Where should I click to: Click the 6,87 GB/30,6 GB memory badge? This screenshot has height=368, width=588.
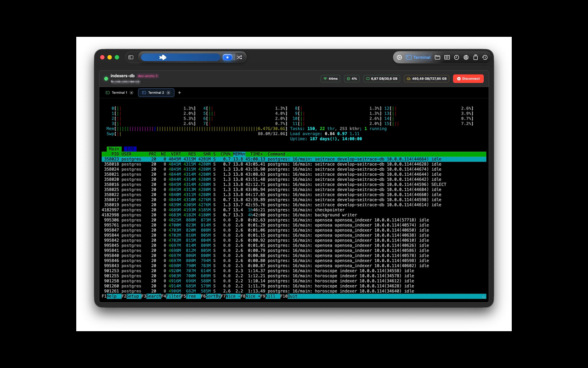382,79
